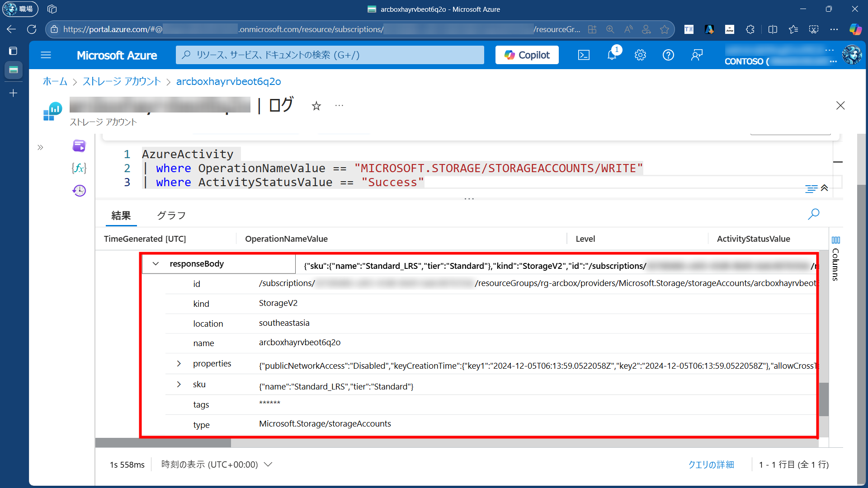Open portal settings gear
Viewport: 868px width, 488px height.
[x=640, y=55]
